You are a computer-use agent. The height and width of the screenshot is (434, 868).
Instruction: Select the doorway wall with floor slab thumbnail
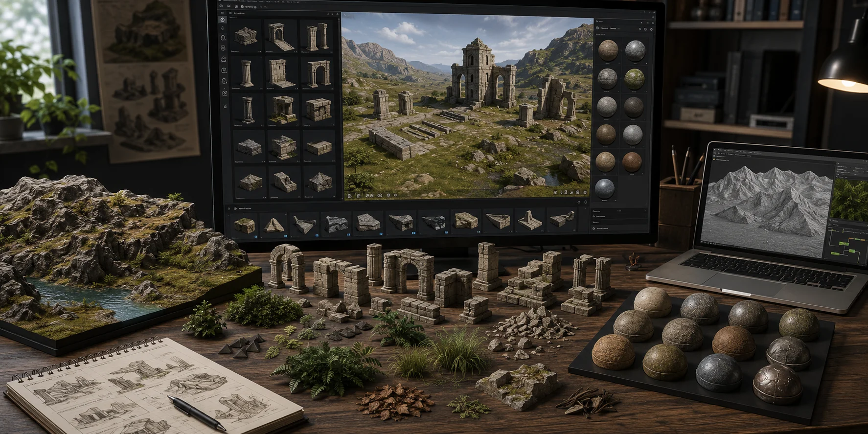tap(281, 73)
